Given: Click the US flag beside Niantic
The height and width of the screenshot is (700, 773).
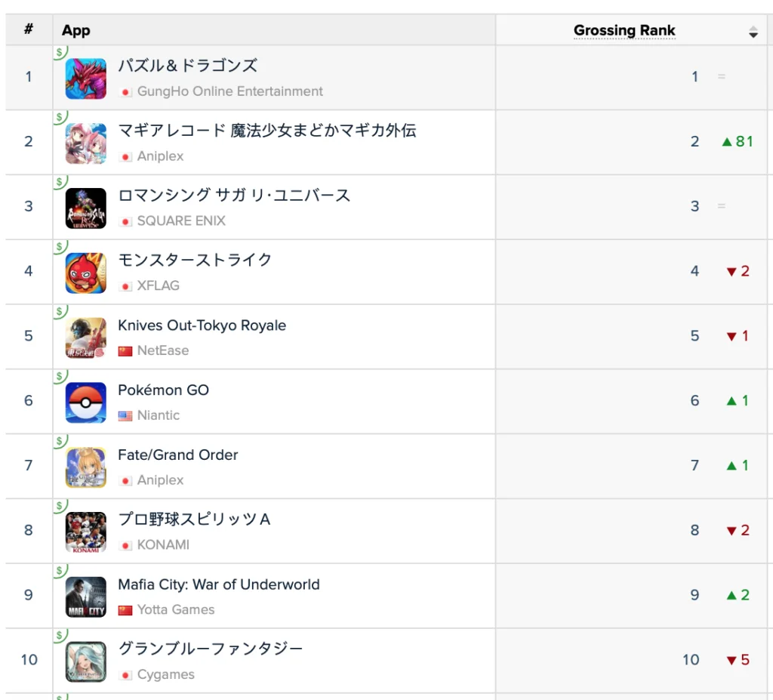Looking at the screenshot, I should click(x=125, y=415).
